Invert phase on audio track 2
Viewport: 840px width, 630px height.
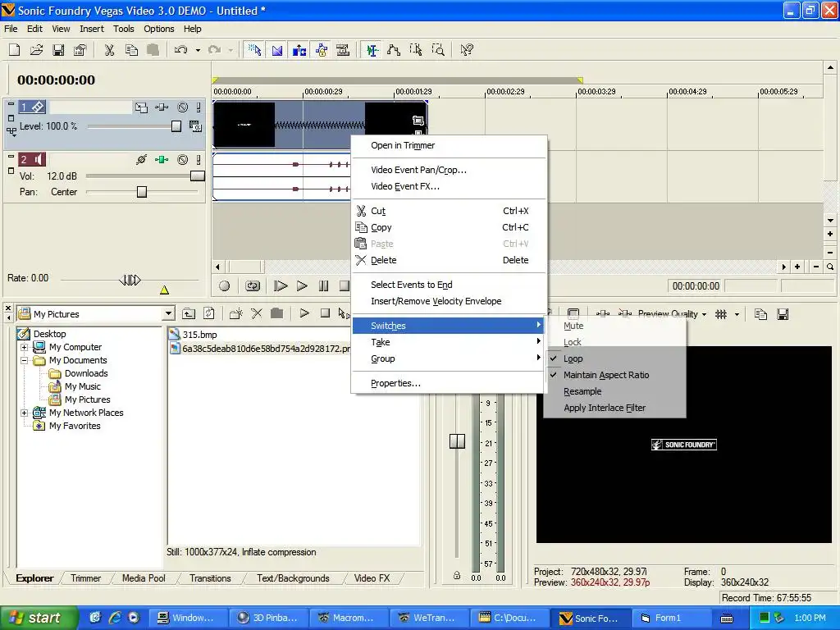click(141, 160)
